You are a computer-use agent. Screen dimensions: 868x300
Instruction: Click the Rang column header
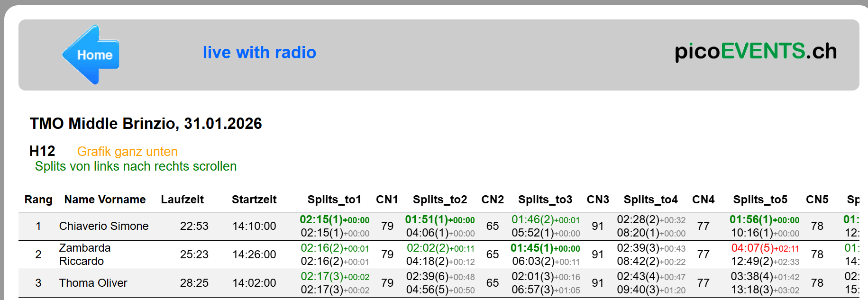click(x=38, y=200)
